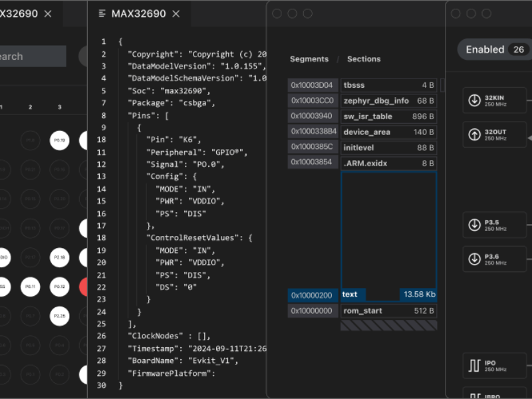Toggle the Enabled filter pill
Viewport: 532px width, 399px height.
(x=493, y=49)
